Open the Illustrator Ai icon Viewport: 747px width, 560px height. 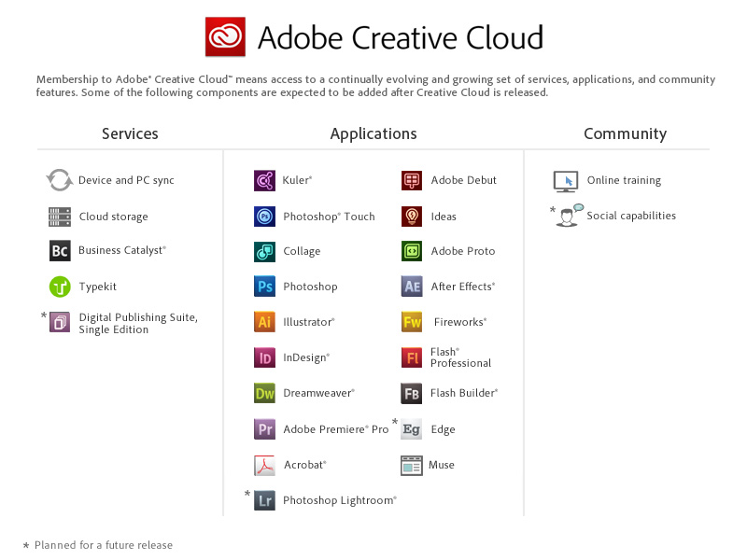[264, 322]
